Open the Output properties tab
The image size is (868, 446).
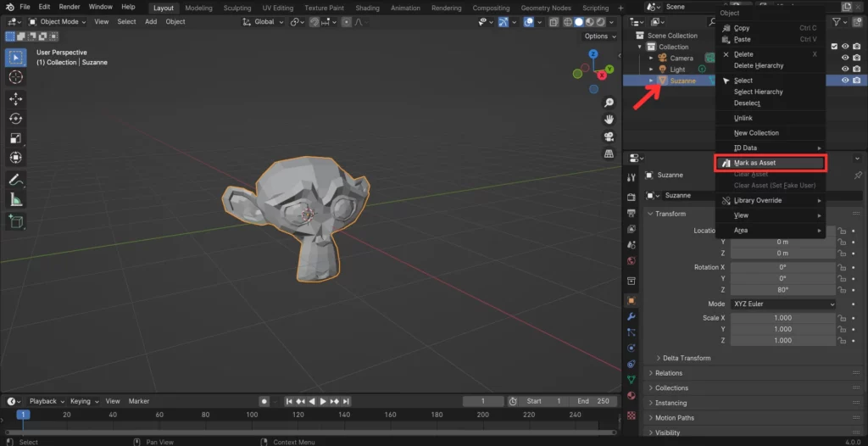tap(631, 214)
